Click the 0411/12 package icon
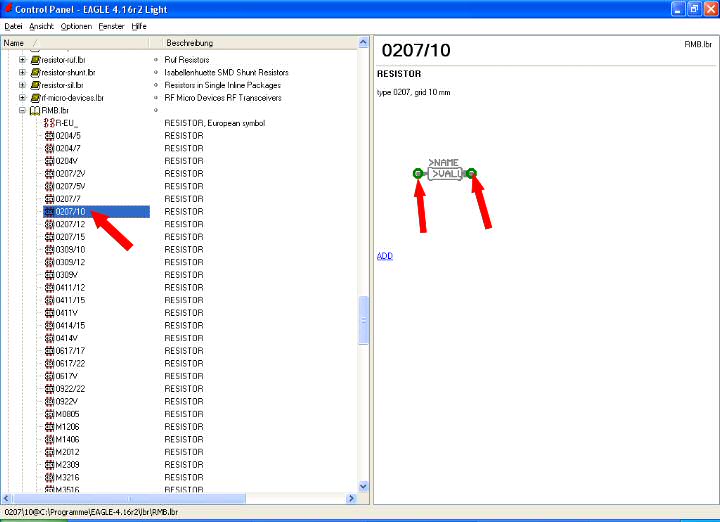 coord(49,288)
